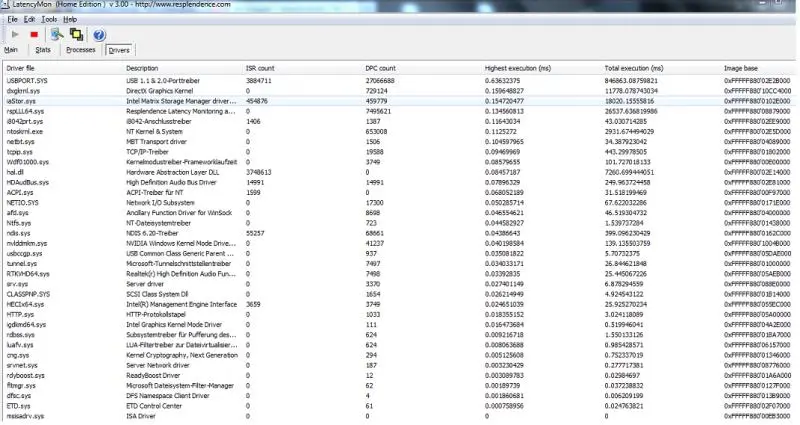Screen dimensions: 800x425
Task: Switch to the Processes tab
Action: click(x=81, y=49)
